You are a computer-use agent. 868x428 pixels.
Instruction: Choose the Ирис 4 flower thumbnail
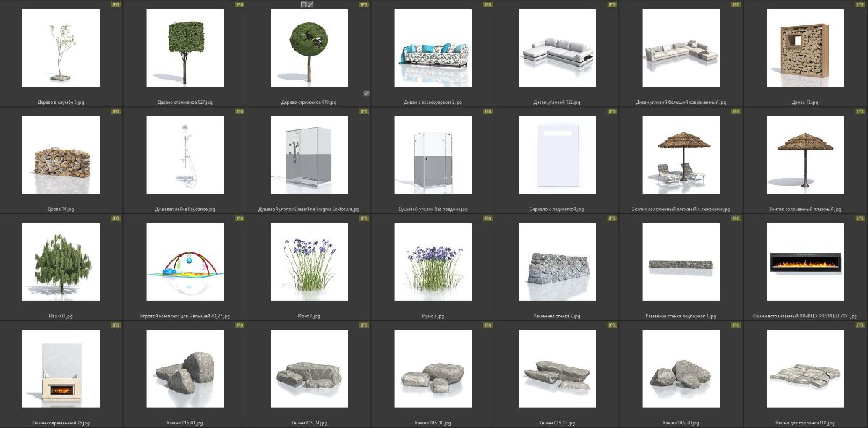[310, 262]
